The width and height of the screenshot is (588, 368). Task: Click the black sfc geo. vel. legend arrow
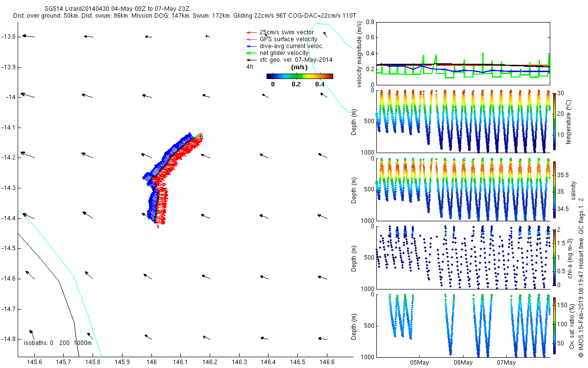tap(251, 60)
